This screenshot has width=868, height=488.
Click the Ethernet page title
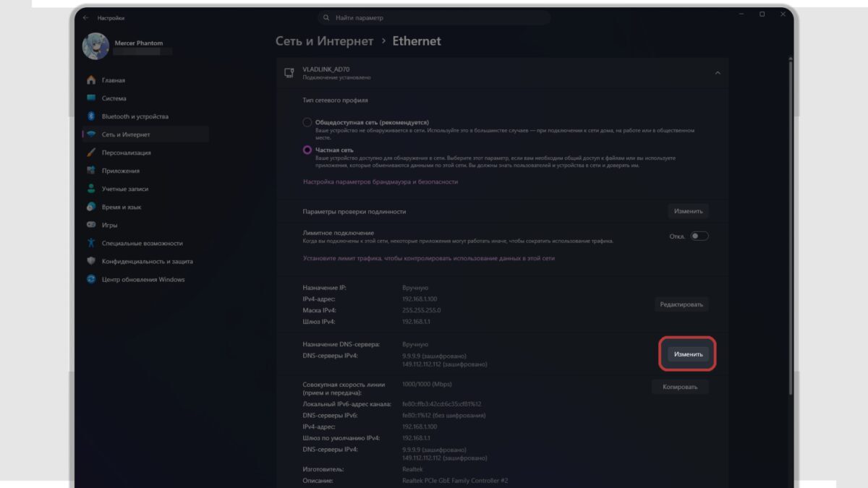pyautogui.click(x=417, y=41)
